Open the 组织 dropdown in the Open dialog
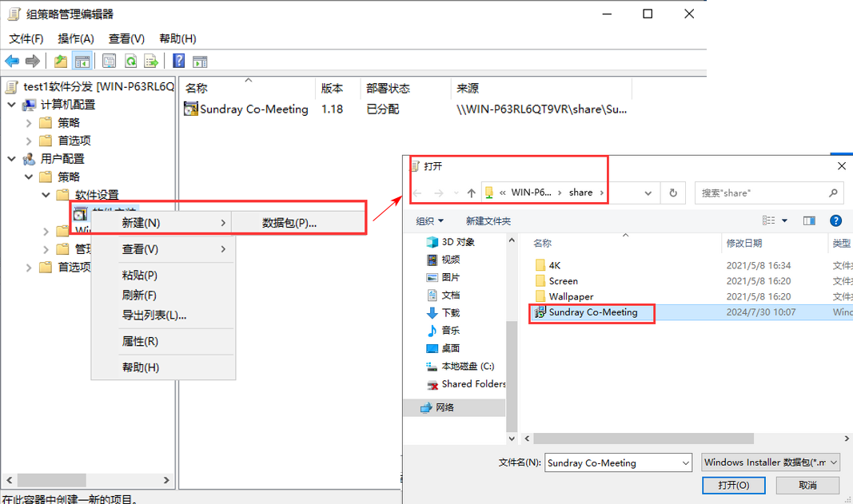Screen dimensions: 853x504 430,220
